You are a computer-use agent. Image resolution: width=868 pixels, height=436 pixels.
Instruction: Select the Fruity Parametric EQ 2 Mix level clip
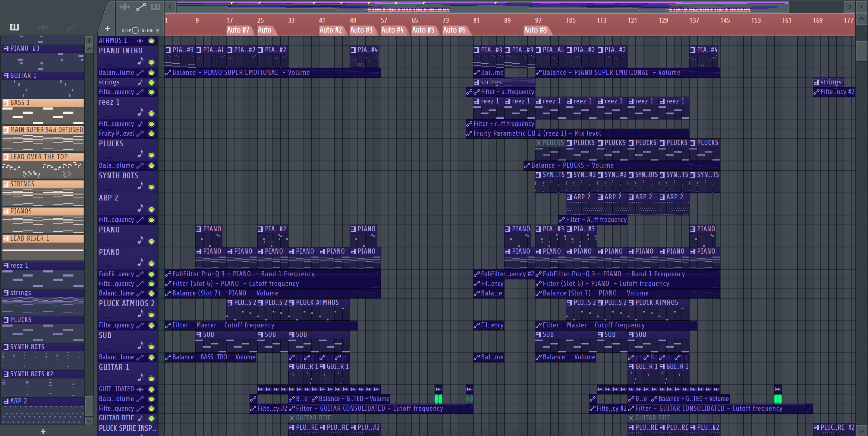[577, 134]
